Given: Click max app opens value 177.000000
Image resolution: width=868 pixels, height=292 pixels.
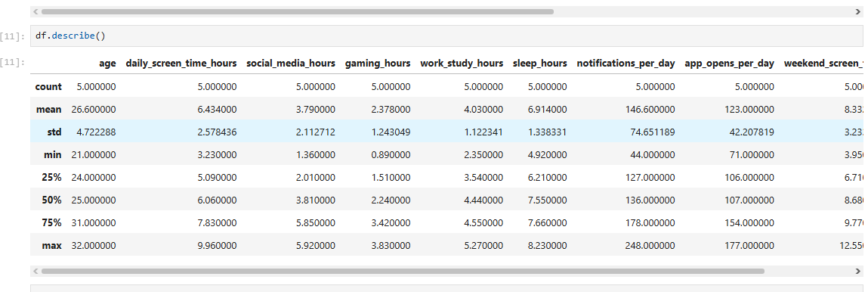Looking at the screenshot, I should coord(749,245).
